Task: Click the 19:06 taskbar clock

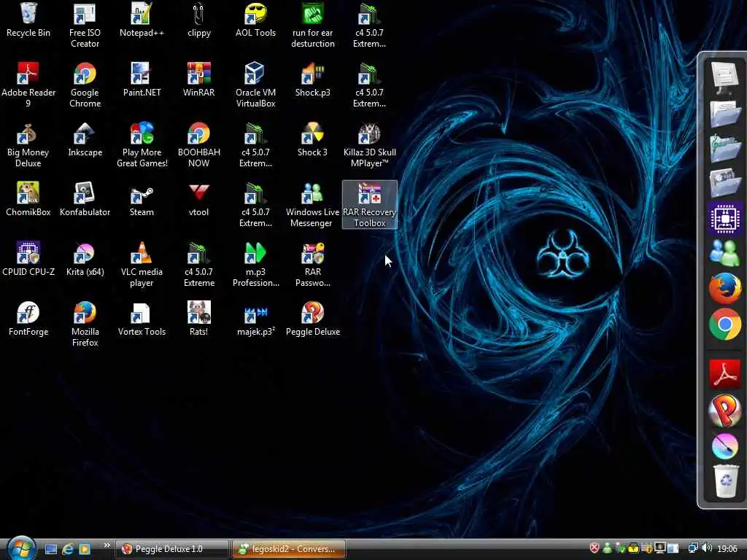Action: pyautogui.click(x=727, y=548)
